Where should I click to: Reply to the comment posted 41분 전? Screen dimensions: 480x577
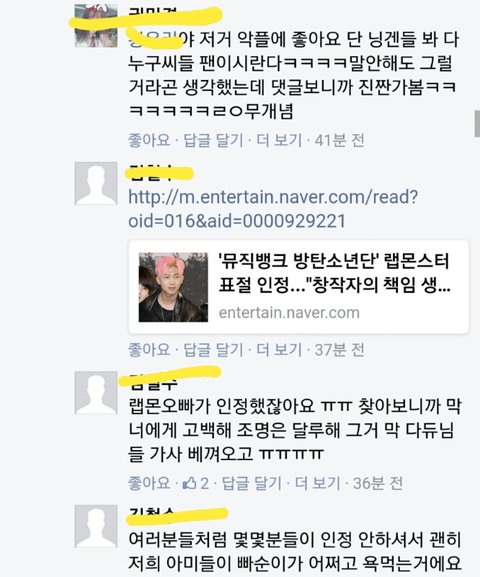click(213, 140)
